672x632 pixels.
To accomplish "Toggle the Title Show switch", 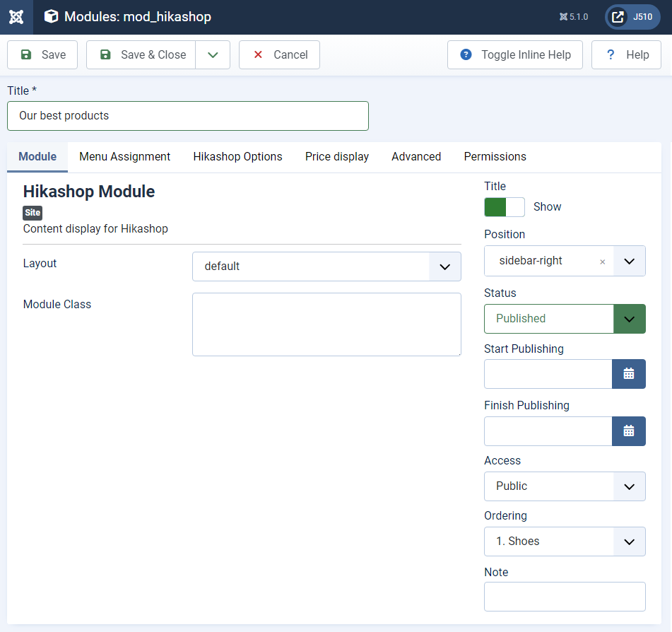I will point(505,207).
